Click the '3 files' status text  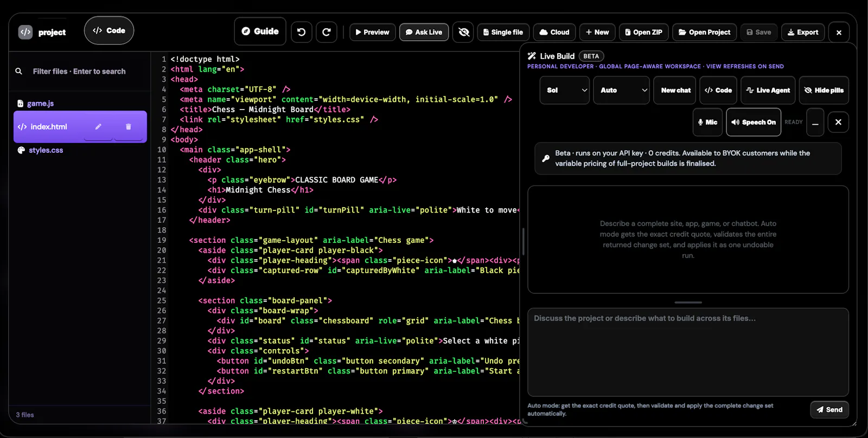pos(25,415)
